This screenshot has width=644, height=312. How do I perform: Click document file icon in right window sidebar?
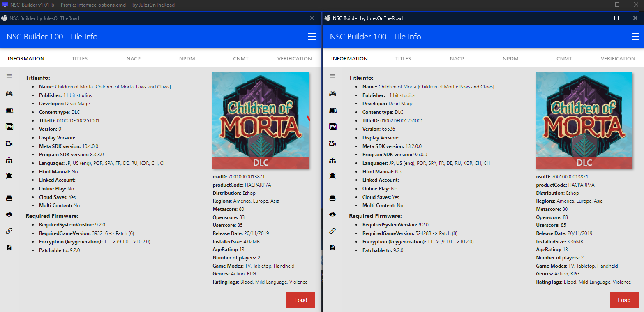point(332,247)
